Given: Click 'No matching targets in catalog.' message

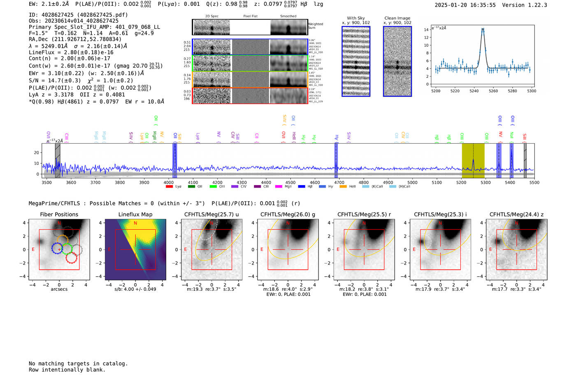Looking at the screenshot, I should [x=78, y=364].
